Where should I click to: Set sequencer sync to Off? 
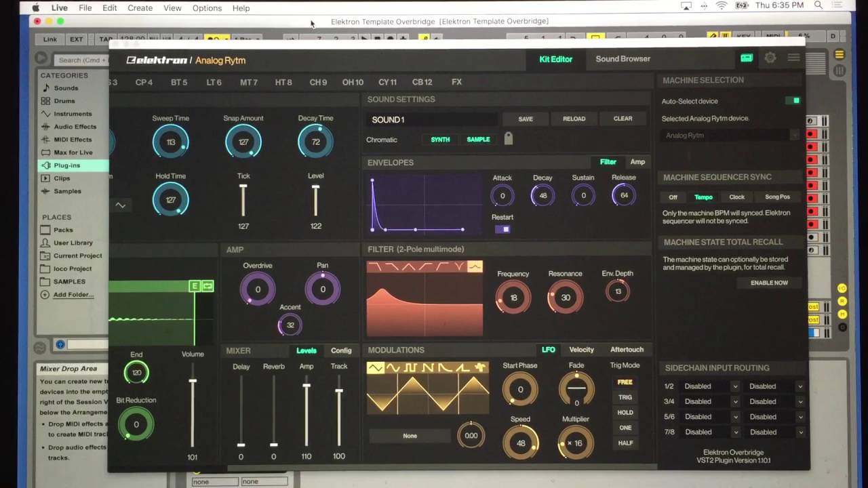point(673,197)
